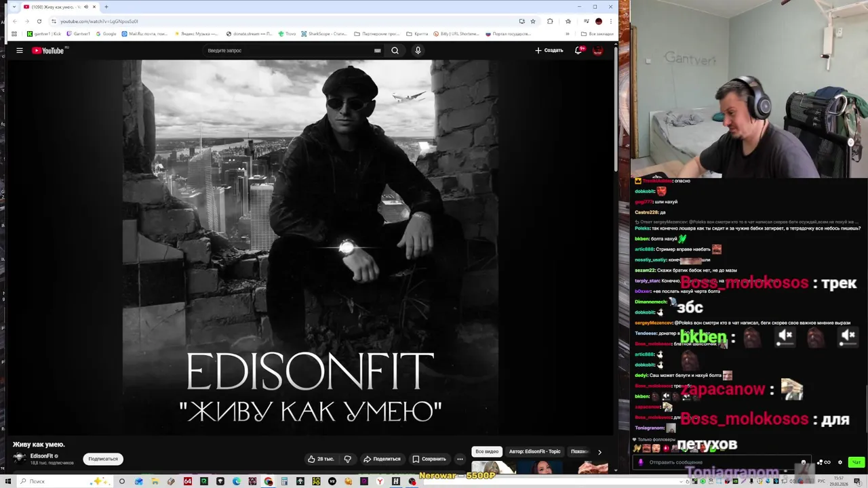Open the Chrome three-dot menu
This screenshot has height=488, width=868.
pos(611,21)
